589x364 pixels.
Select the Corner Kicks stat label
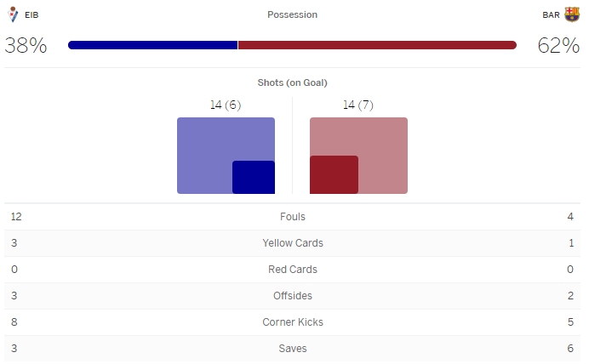point(292,322)
